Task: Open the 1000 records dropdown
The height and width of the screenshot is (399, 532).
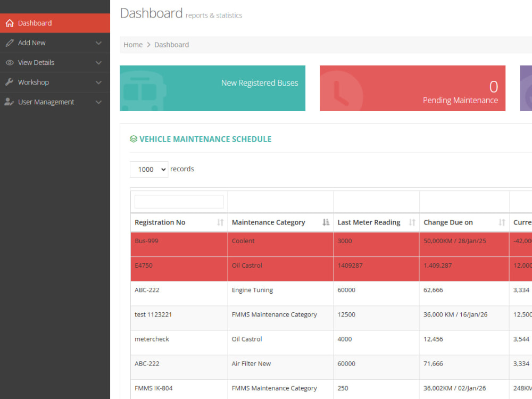Action: click(149, 169)
